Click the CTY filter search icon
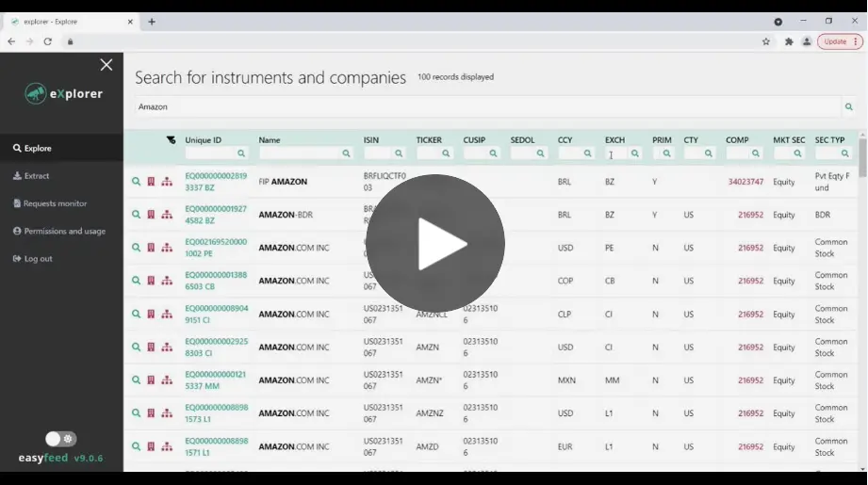 [709, 154]
